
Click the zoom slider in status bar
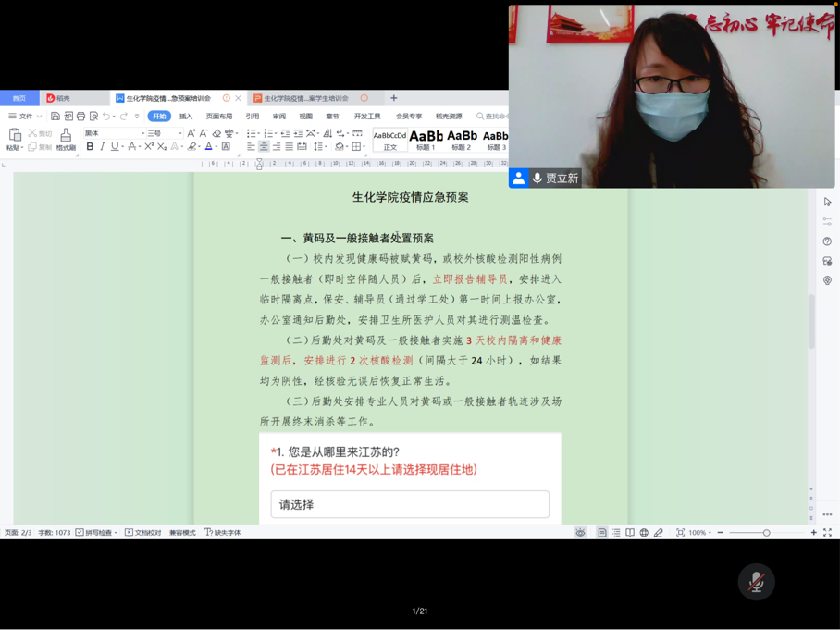point(766,533)
